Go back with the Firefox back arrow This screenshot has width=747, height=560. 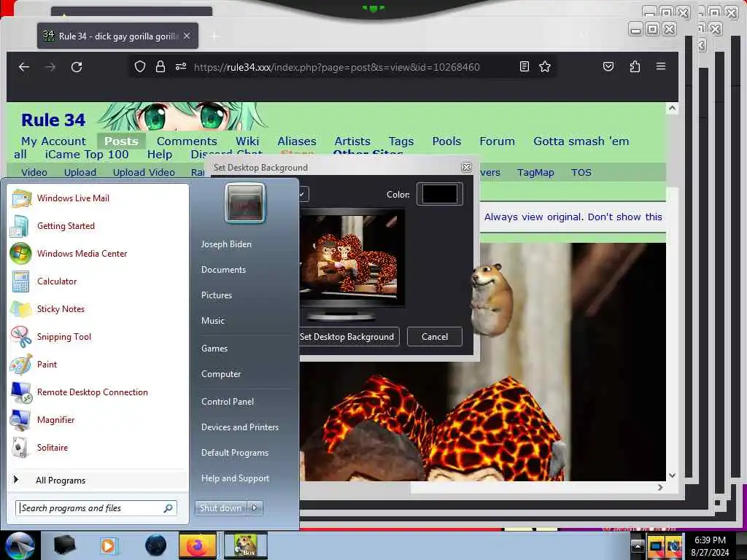(24, 67)
